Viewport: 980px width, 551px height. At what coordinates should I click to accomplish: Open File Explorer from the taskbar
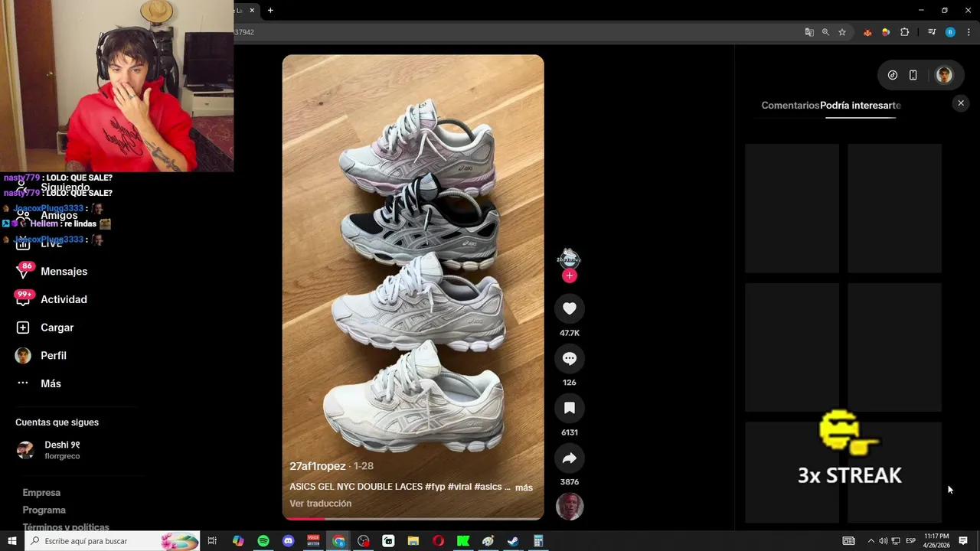(413, 541)
